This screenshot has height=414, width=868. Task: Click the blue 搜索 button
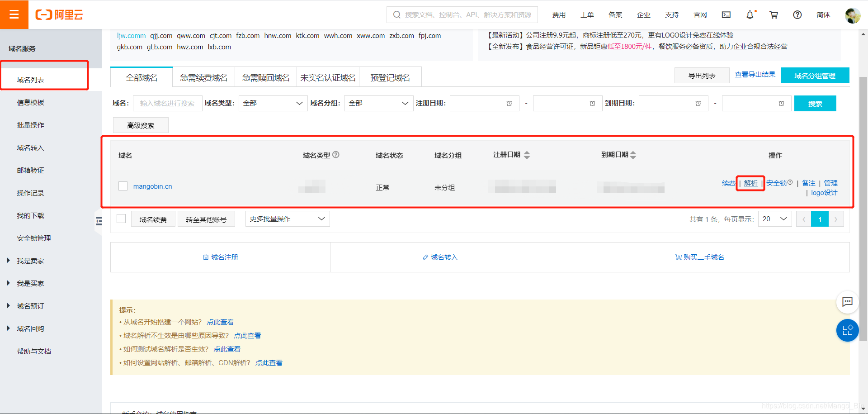815,104
